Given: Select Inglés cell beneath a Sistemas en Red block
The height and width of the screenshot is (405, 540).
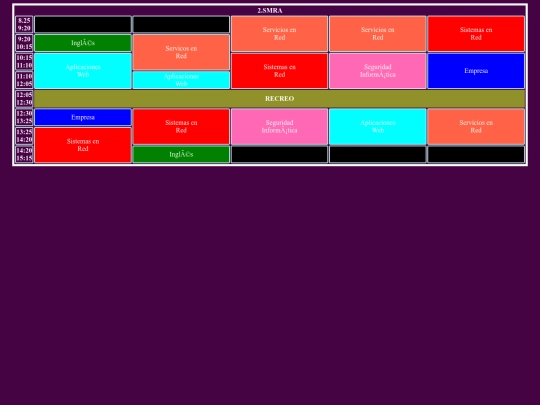Looking at the screenshot, I should point(181,154).
